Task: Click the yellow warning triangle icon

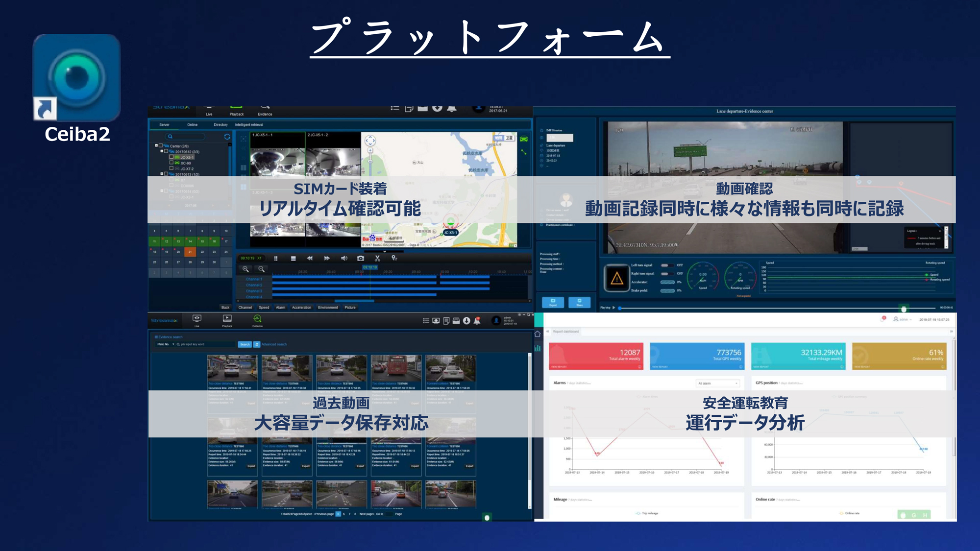Action: coord(616,278)
